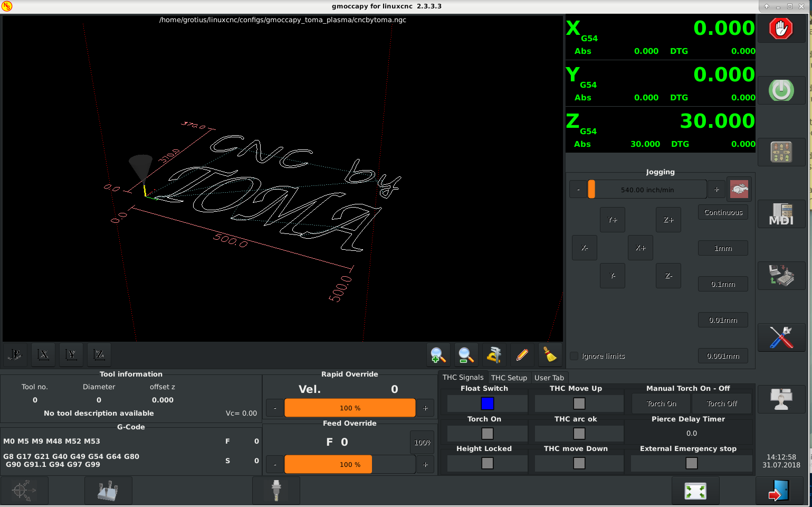Viewport: 812px width, 507px height.
Task: Click the Pierce Delay Timer value 0.0
Action: click(x=692, y=434)
